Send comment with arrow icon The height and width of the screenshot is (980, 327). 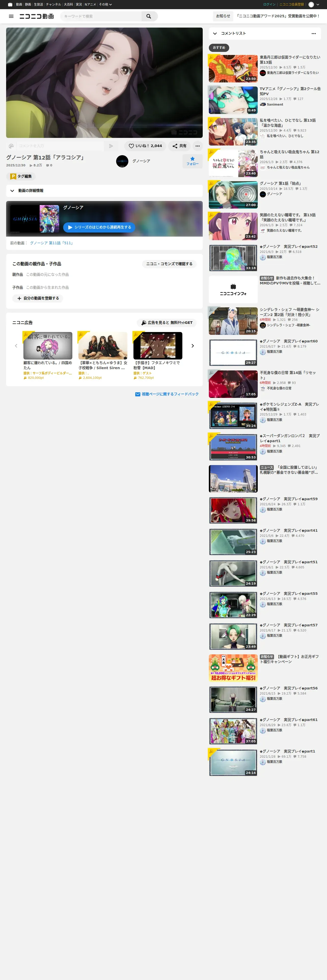pyautogui.click(x=111, y=146)
